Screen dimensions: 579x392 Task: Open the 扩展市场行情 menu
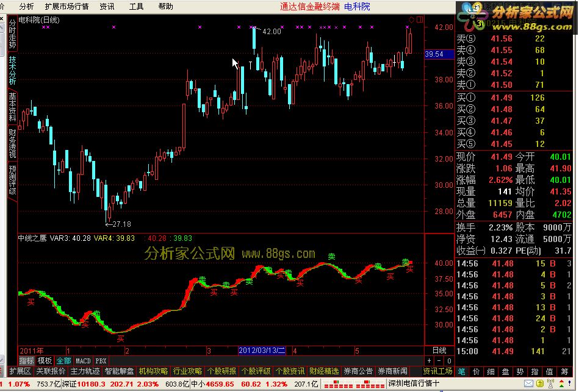(x=67, y=7)
